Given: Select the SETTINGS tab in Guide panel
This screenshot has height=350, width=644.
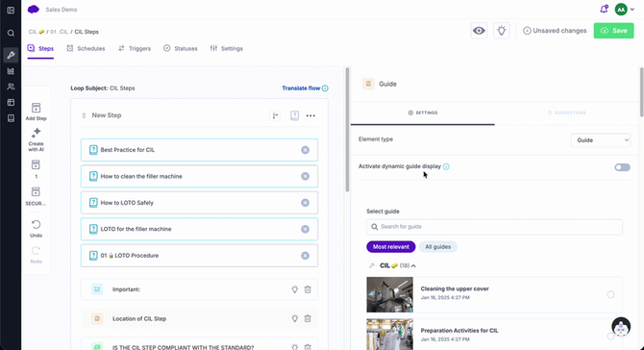Looking at the screenshot, I should 423,112.
